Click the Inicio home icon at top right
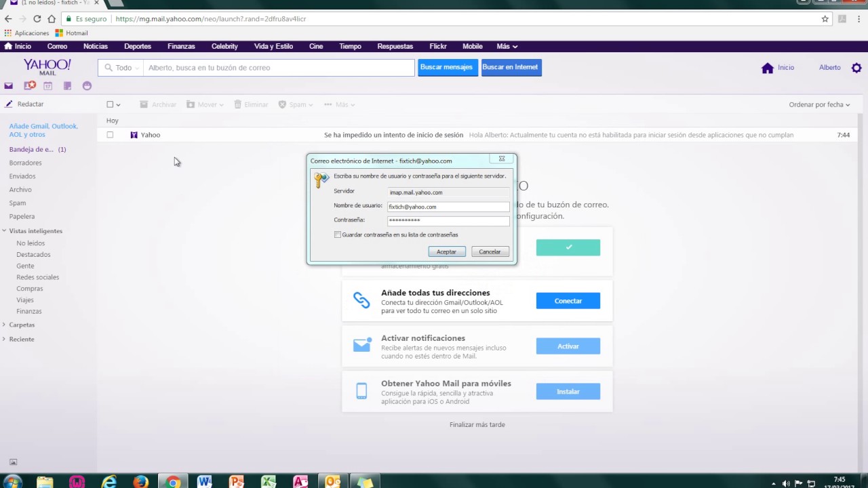 tap(768, 68)
